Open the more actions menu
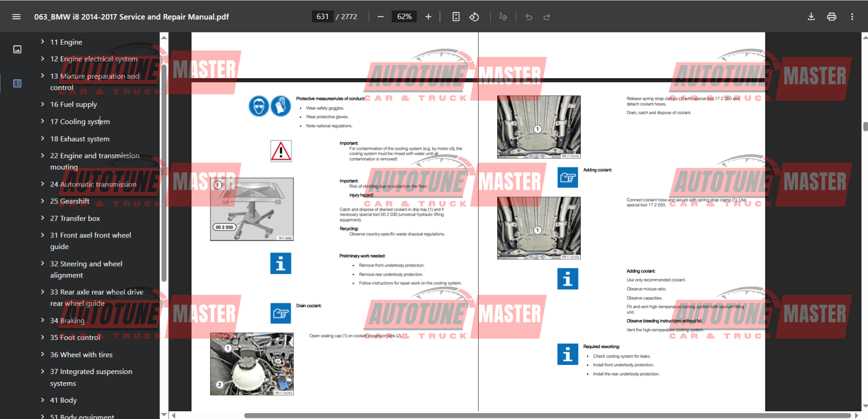Image resolution: width=868 pixels, height=419 pixels. click(852, 17)
